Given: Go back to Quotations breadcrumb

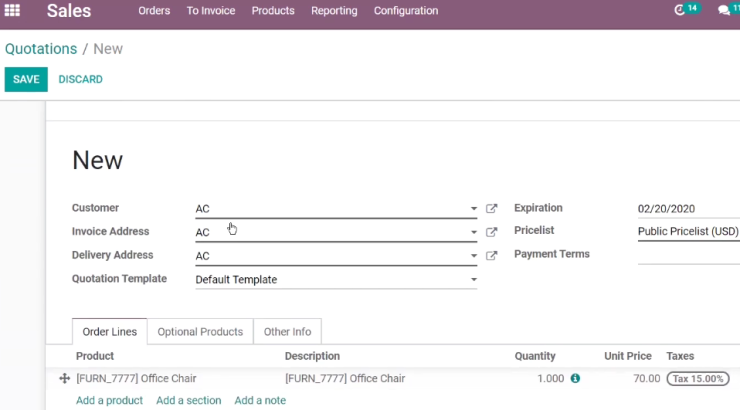Looking at the screenshot, I should point(41,49).
